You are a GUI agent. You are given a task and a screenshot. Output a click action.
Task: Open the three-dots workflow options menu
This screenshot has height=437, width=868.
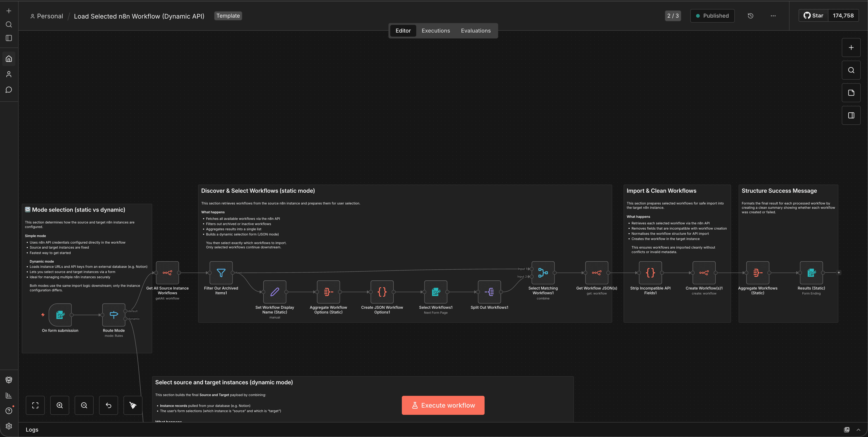(x=773, y=16)
